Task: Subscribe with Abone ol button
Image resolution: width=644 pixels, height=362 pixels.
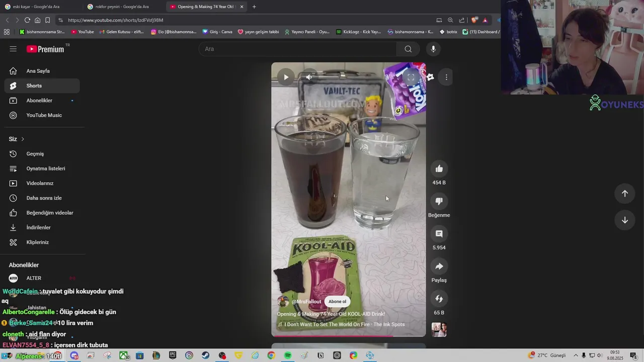Action: pyautogui.click(x=337, y=302)
